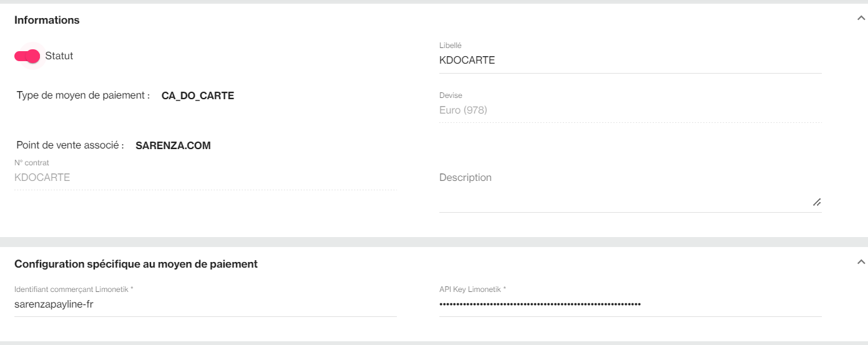Click the CA_DO_CARTE payment type value
This screenshot has width=868, height=345.
coord(198,96)
